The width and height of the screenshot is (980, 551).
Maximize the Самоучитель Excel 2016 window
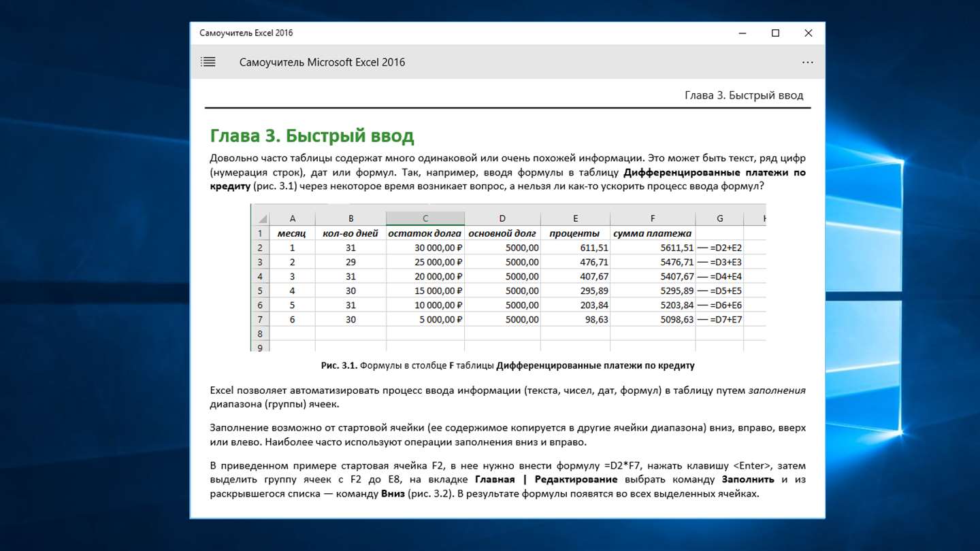click(x=776, y=33)
